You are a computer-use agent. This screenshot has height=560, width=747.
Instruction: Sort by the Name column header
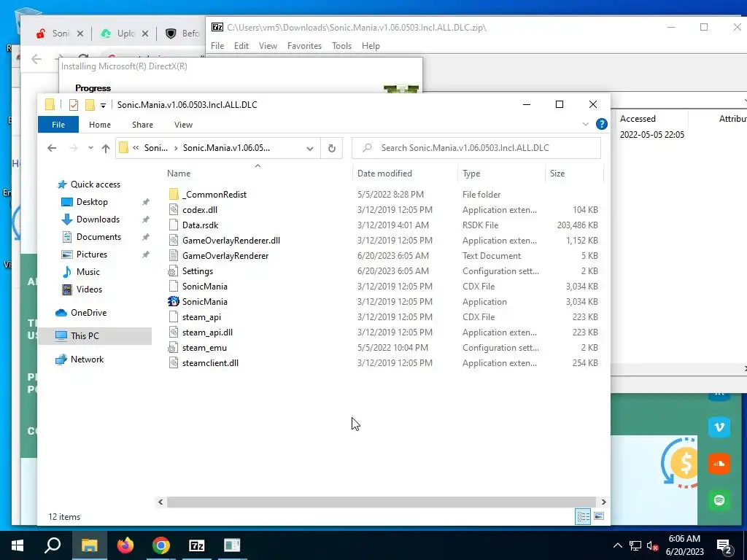click(258, 174)
